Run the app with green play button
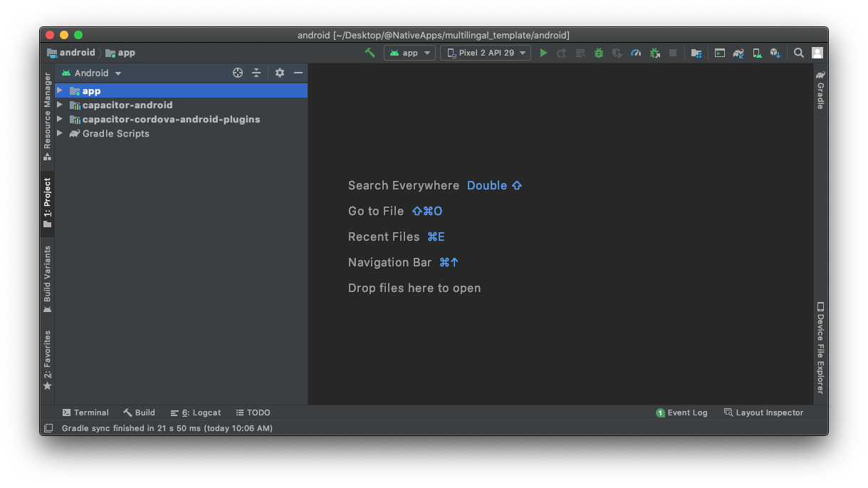Viewport: 868px width, 488px height. pyautogui.click(x=543, y=53)
